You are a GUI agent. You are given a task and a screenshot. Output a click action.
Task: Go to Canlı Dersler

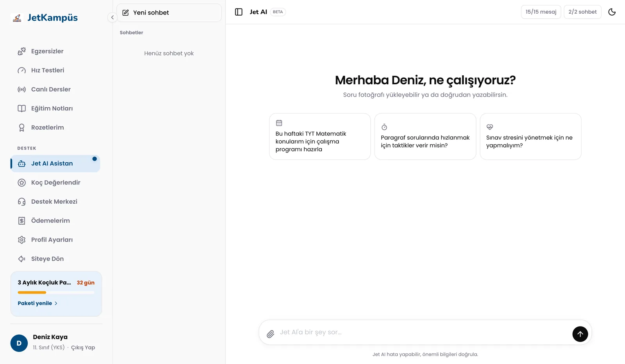[55, 89]
